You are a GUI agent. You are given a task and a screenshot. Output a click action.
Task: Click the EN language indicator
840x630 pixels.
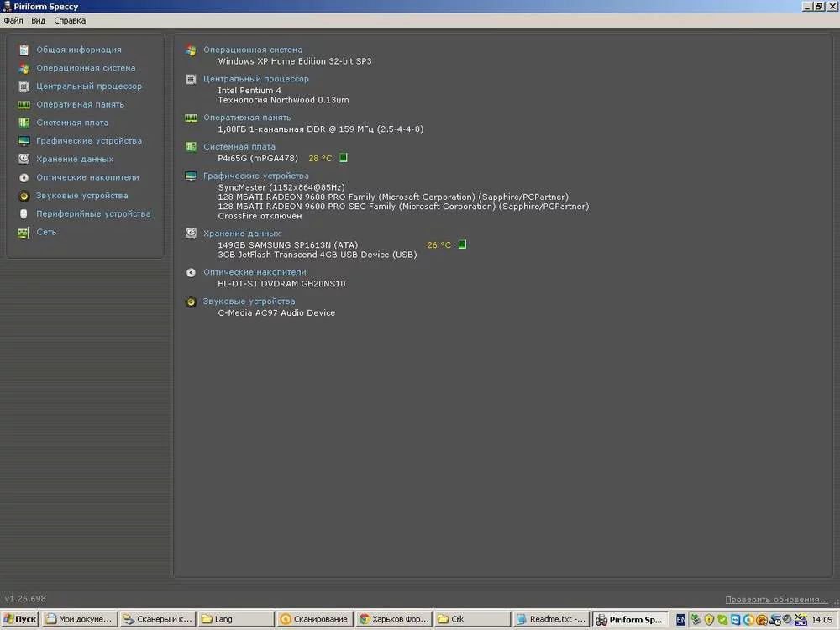pos(681,620)
